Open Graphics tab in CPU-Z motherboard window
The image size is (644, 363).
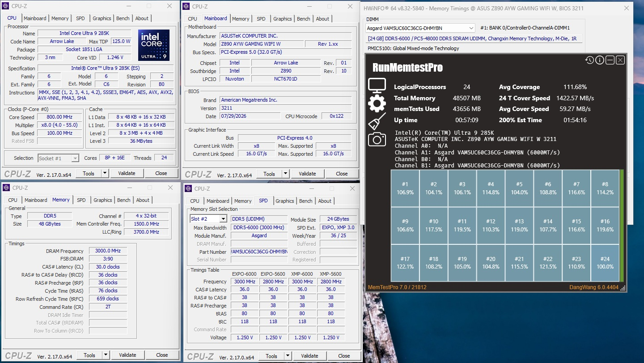283,19
